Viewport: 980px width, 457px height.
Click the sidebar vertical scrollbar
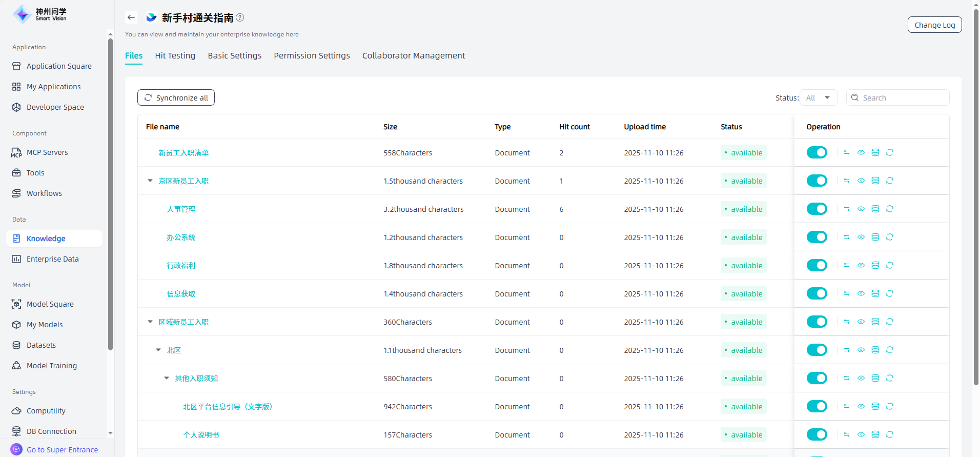pos(110,195)
